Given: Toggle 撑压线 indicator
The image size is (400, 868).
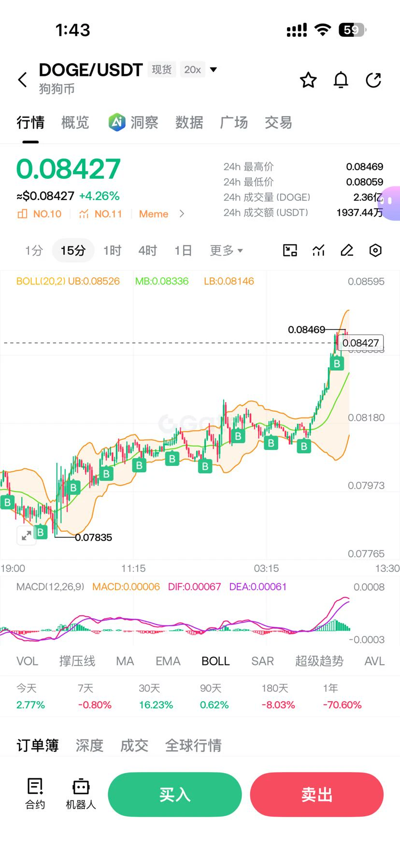Looking at the screenshot, I should pos(77,661).
